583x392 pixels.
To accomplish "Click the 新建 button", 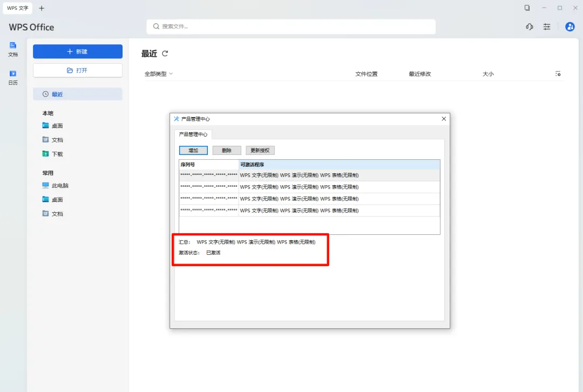I will click(78, 51).
